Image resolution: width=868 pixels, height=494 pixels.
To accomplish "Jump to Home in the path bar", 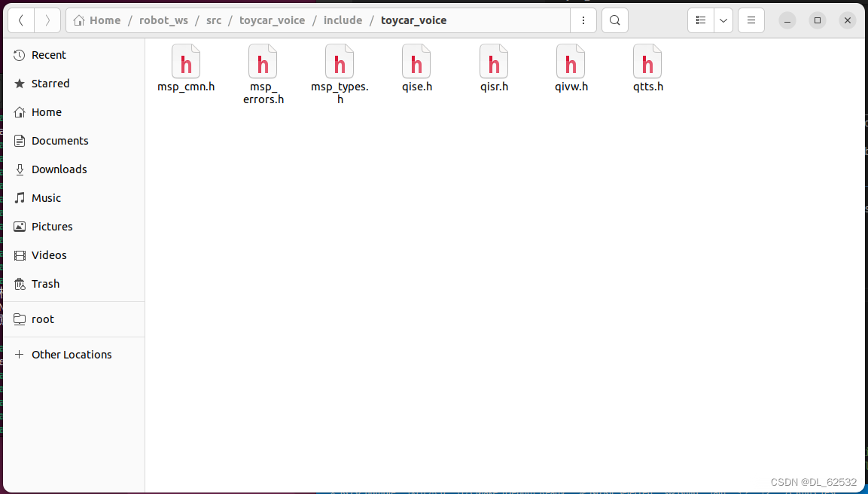I will [x=97, y=20].
